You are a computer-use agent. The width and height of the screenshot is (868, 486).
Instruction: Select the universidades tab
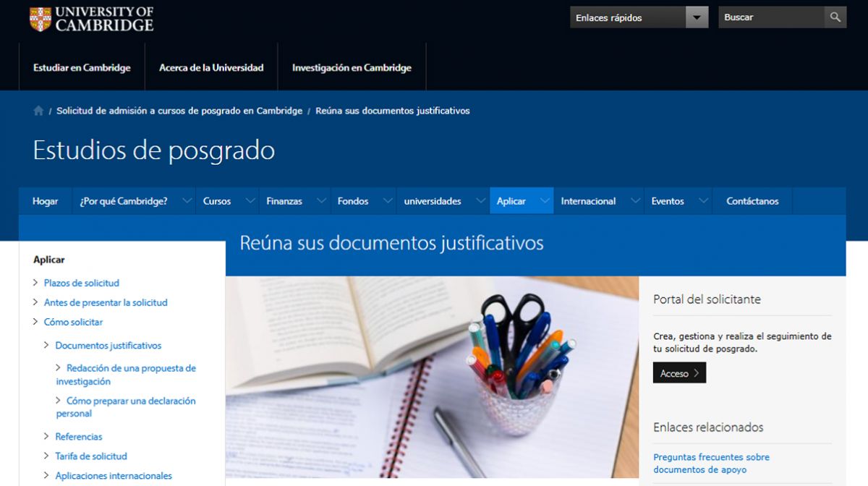pyautogui.click(x=433, y=201)
